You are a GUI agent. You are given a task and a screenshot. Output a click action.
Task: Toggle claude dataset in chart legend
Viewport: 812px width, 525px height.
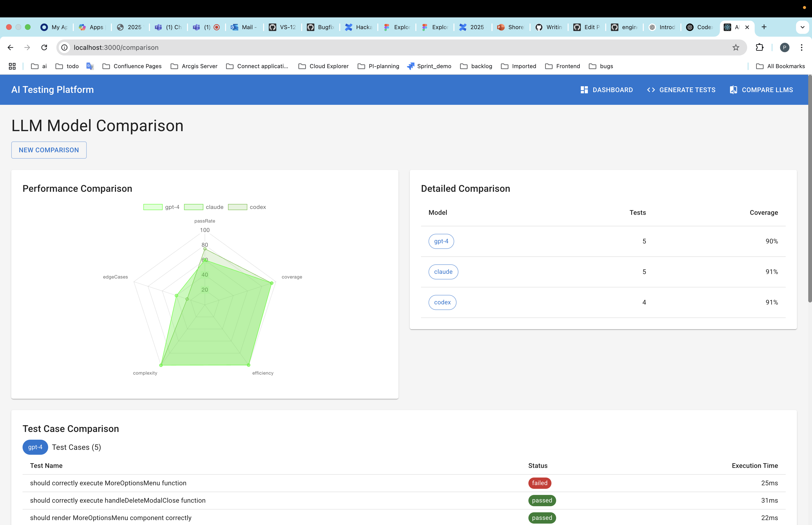(203, 207)
